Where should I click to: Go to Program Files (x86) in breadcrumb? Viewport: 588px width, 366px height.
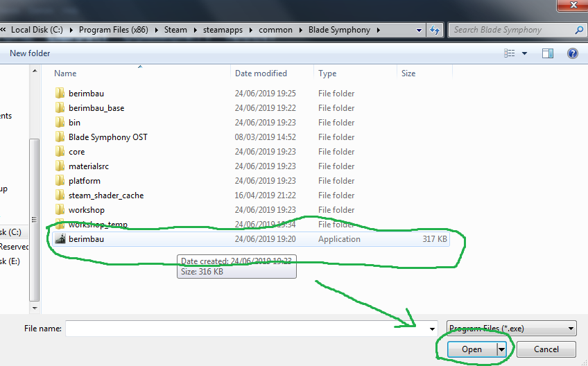point(114,30)
